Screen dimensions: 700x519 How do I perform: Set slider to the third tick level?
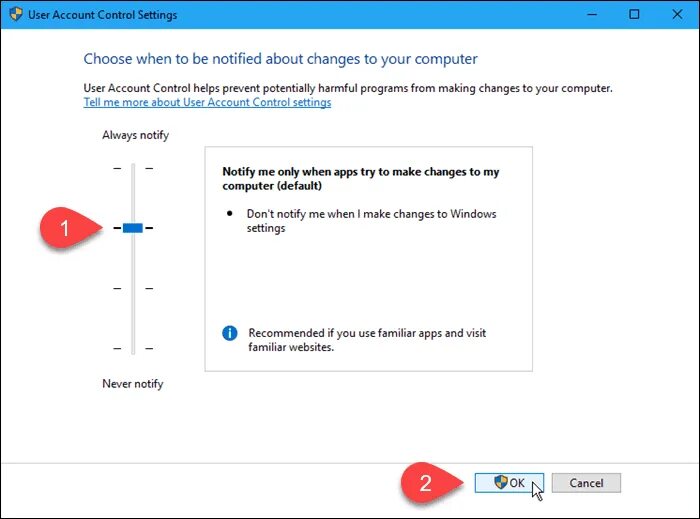(133, 288)
